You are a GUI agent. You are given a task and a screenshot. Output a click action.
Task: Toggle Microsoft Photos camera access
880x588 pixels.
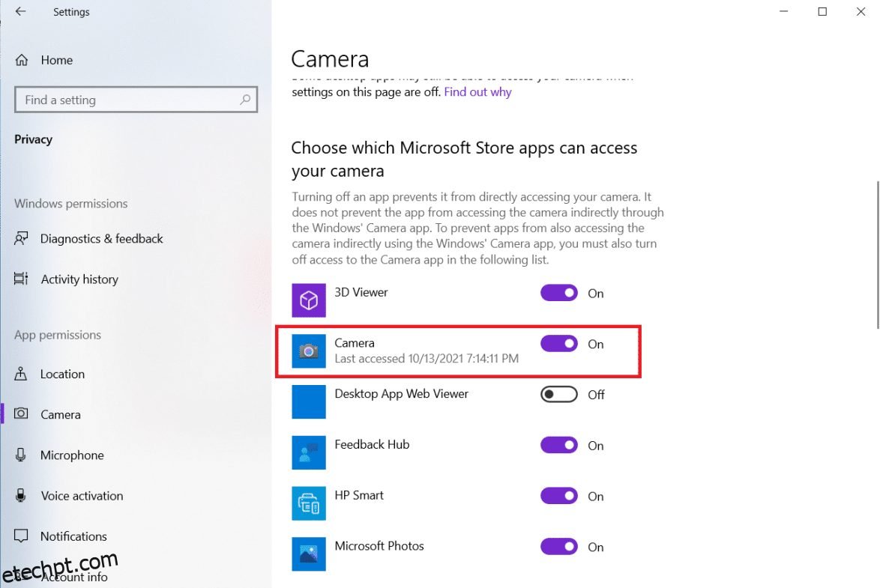559,547
